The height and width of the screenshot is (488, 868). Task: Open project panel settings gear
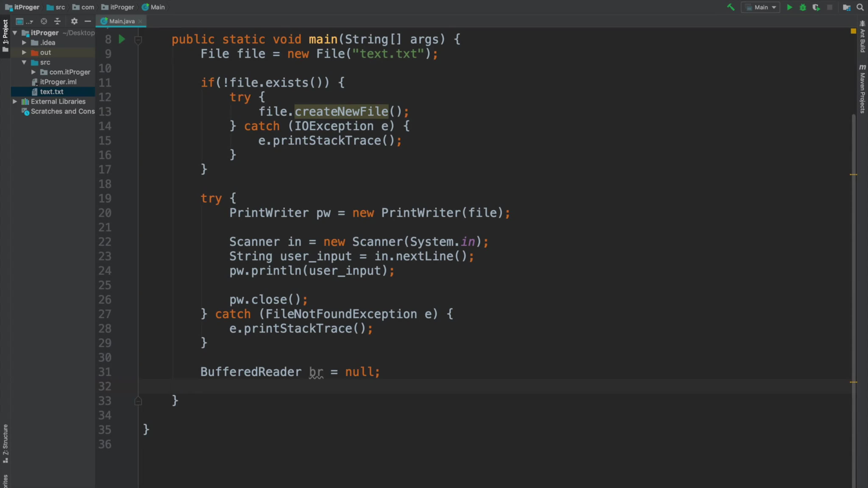(x=74, y=21)
